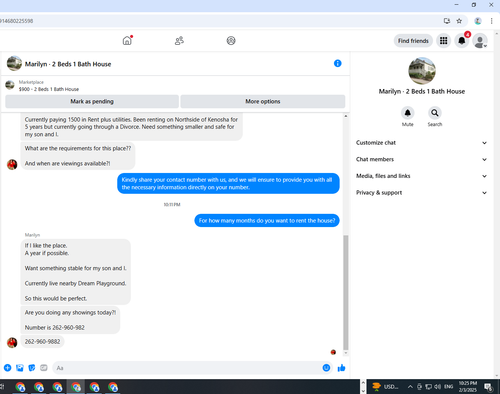Open the Facebook menu grid icon

point(444,41)
